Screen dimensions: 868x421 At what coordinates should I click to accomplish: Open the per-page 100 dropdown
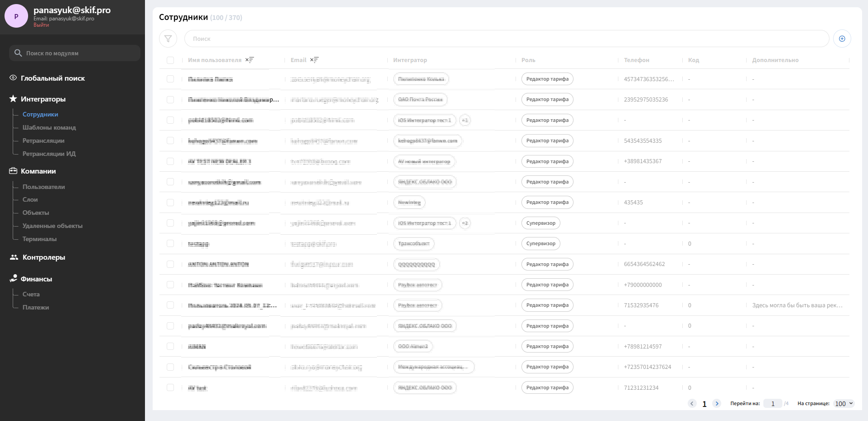(844, 403)
